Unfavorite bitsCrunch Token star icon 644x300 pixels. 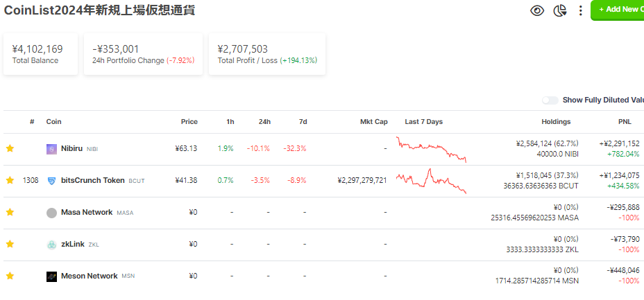click(10, 180)
